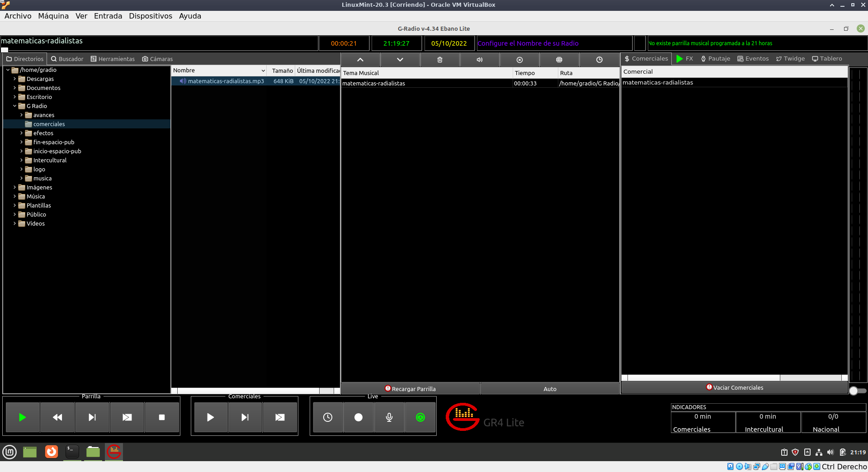This screenshot has width=868, height=472.
Task: Open Firefox from the taskbar
Action: pos(52,452)
